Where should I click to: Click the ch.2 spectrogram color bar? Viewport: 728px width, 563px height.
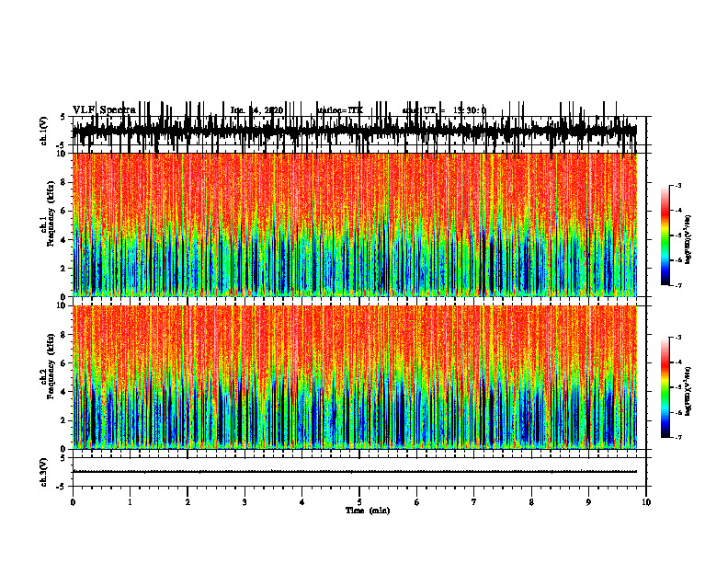click(665, 387)
